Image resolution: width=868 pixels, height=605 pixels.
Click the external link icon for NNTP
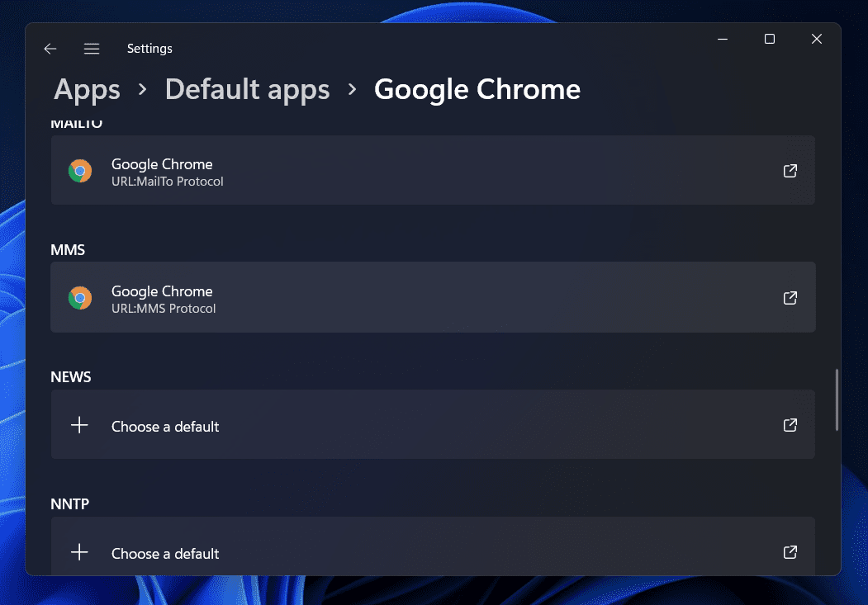[790, 552]
